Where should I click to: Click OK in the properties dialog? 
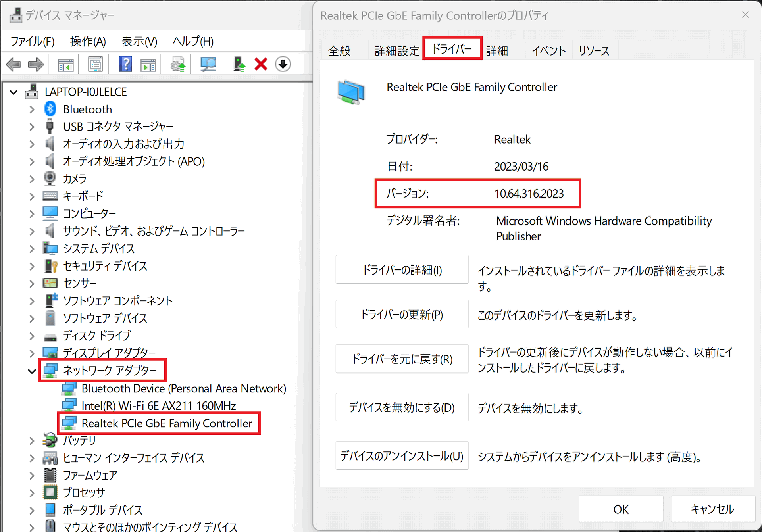point(621,509)
